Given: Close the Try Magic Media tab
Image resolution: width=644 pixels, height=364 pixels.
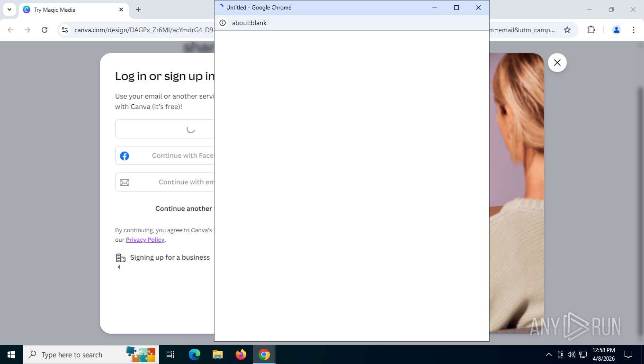Looking at the screenshot, I should [x=121, y=9].
